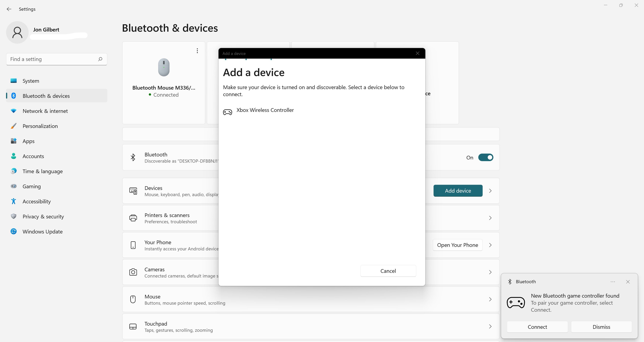Click the Find a setting search field
This screenshot has width=644, height=342.
pyautogui.click(x=52, y=59)
